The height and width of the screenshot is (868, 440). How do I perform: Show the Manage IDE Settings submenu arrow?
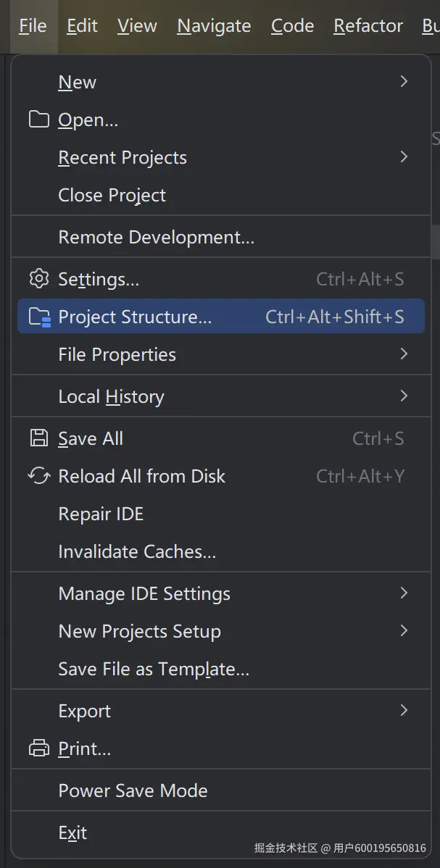(x=404, y=593)
